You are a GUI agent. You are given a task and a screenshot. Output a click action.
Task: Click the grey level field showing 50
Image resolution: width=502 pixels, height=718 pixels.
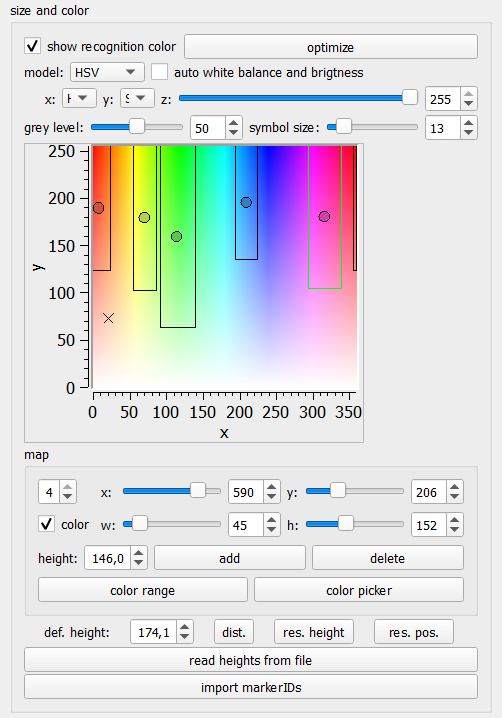tap(208, 128)
